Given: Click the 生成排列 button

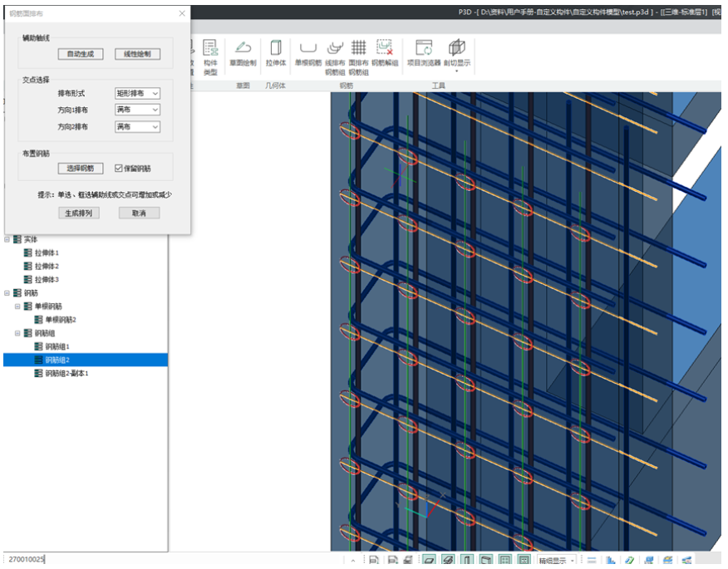Looking at the screenshot, I should coord(80,213).
